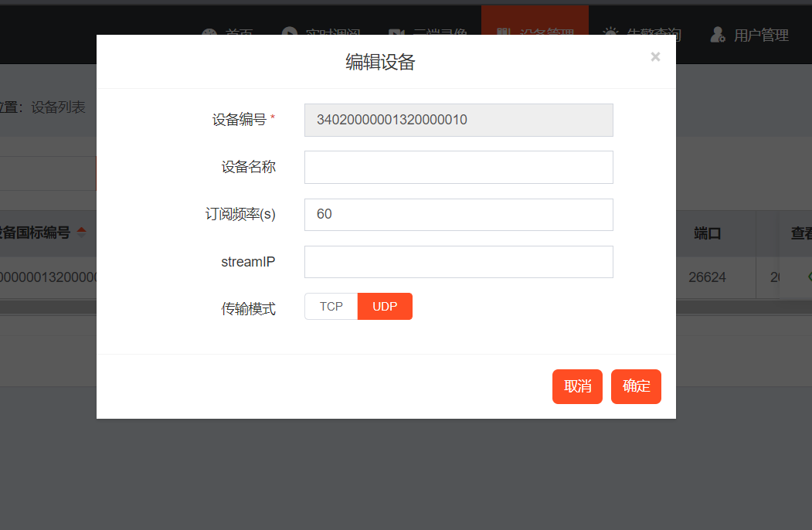
Task: Click the 取消 button
Action: coord(577,386)
